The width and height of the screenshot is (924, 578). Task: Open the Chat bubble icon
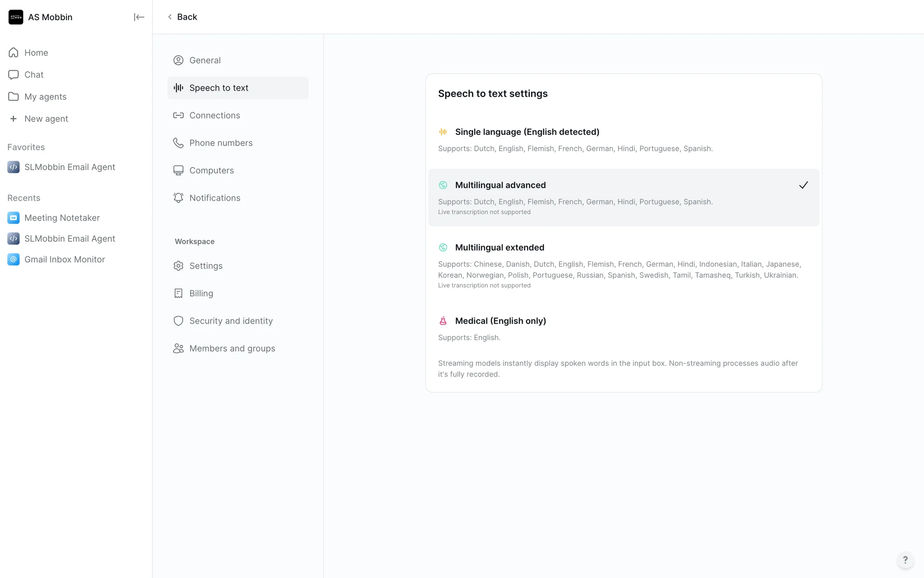click(x=13, y=75)
